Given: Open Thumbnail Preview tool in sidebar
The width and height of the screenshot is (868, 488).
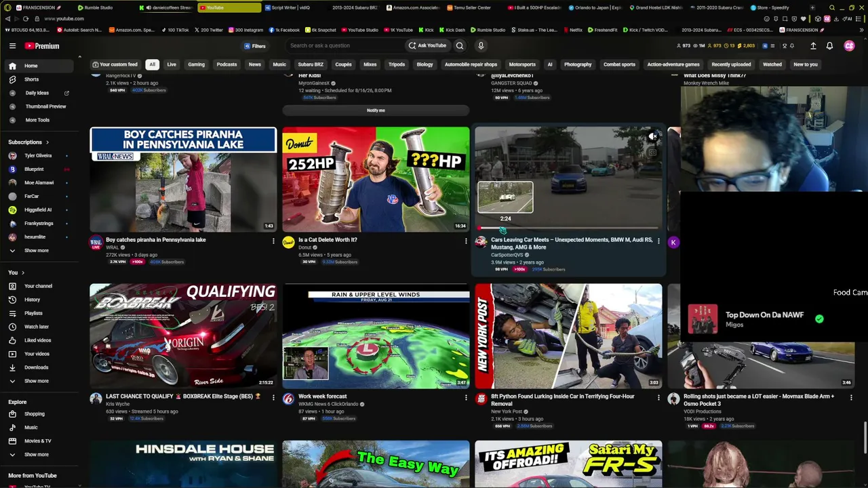Looking at the screenshot, I should click(x=45, y=106).
